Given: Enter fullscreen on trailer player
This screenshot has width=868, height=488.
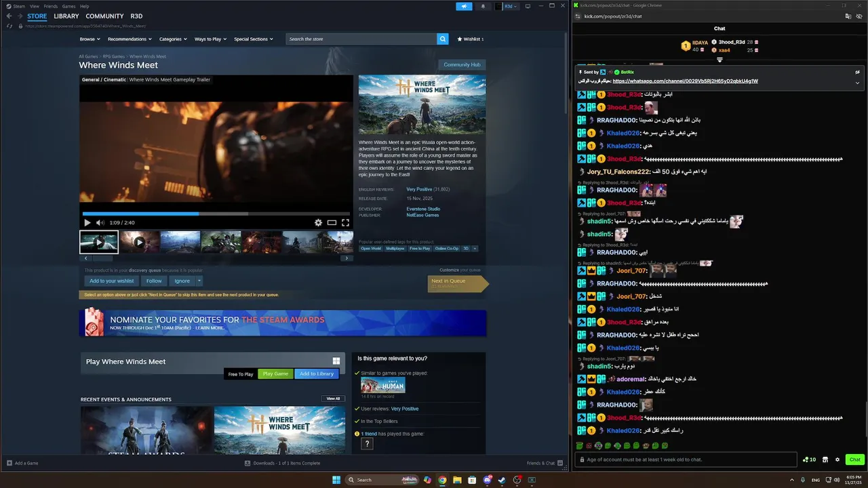Looking at the screenshot, I should click(x=345, y=222).
